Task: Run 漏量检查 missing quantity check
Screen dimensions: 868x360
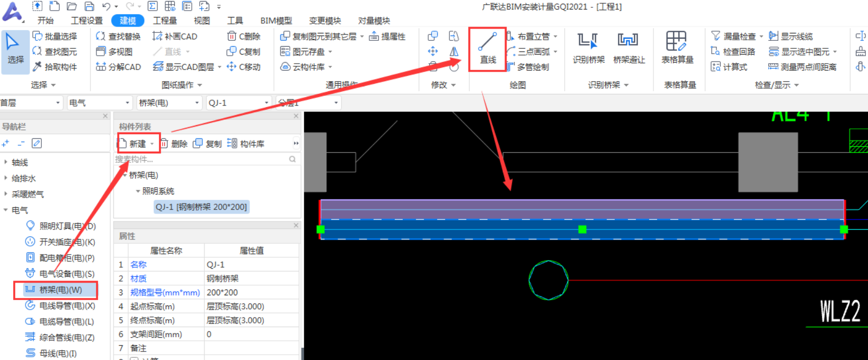Action: coord(733,36)
